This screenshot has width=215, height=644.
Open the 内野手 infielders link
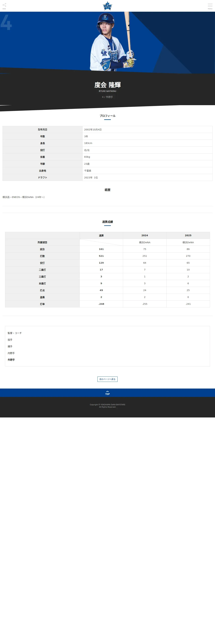11,353
